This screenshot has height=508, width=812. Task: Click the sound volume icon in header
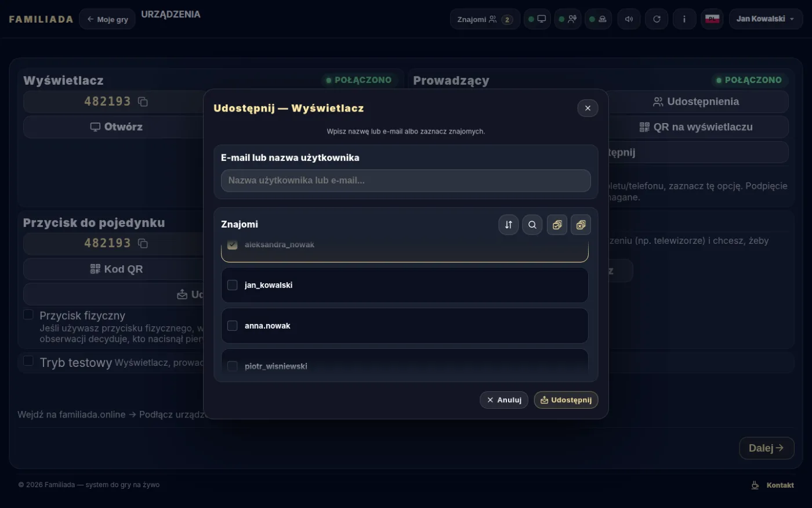pos(629,19)
